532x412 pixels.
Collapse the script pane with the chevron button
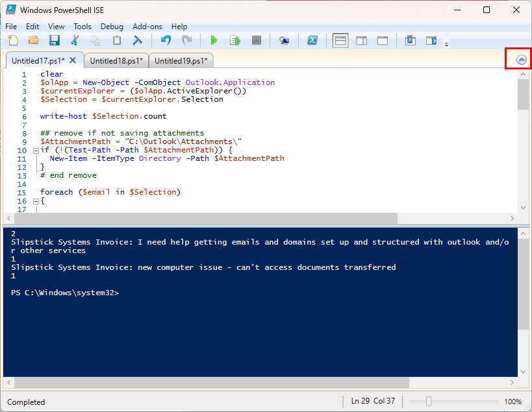522,60
